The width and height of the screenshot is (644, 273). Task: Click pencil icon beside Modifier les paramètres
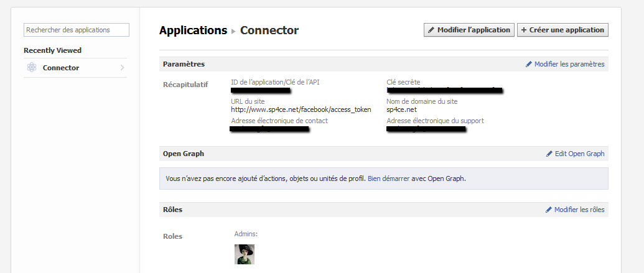(x=529, y=65)
